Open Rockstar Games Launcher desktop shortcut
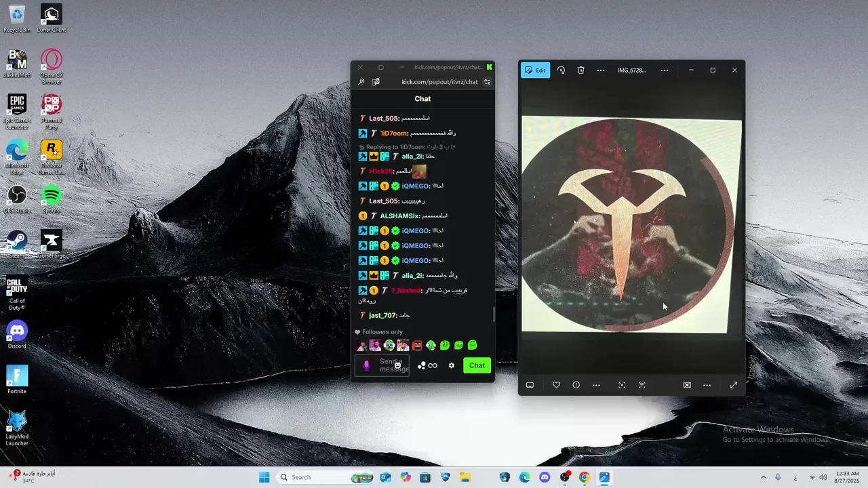868x488 pixels. tap(52, 157)
